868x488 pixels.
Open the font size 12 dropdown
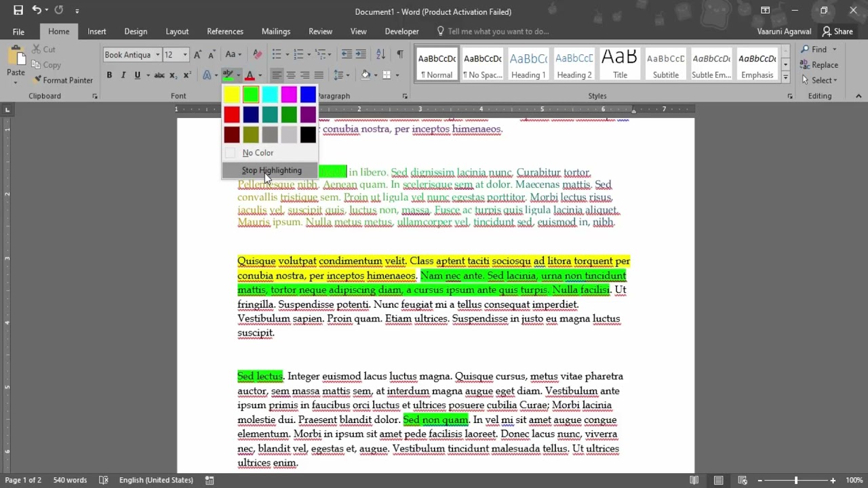coord(185,55)
